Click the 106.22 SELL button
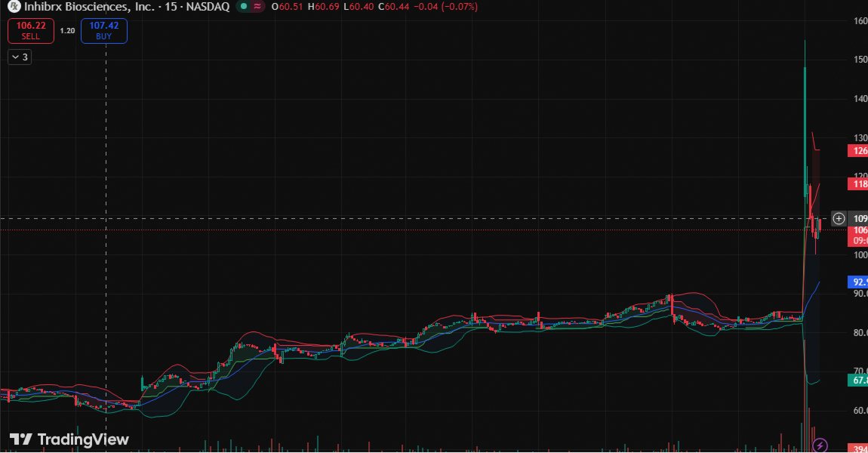 coord(30,30)
